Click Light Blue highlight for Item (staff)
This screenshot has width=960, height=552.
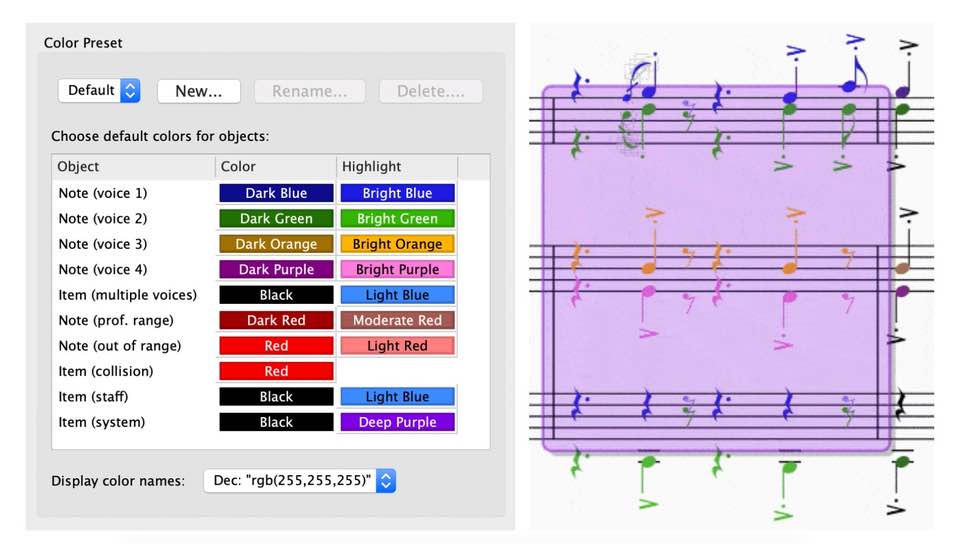397,397
